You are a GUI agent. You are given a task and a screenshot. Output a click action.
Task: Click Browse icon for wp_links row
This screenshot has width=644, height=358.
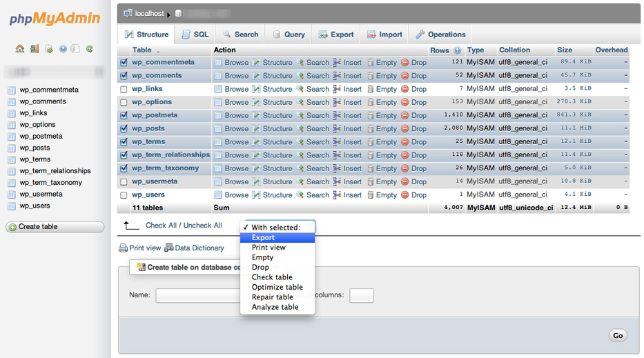pos(218,89)
